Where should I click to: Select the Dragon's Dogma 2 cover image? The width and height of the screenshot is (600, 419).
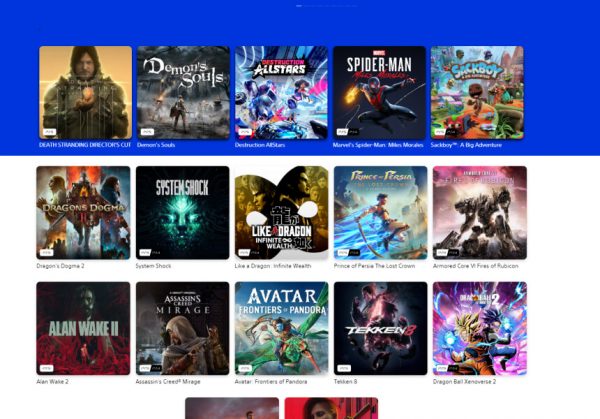point(83,212)
